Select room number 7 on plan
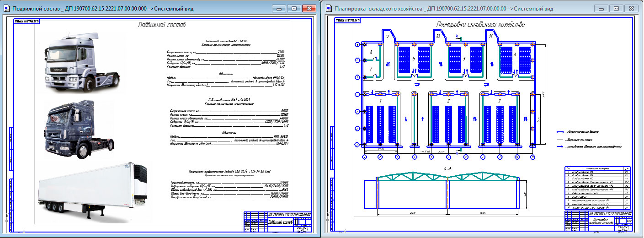This screenshot has width=644, height=238. (x=372, y=69)
